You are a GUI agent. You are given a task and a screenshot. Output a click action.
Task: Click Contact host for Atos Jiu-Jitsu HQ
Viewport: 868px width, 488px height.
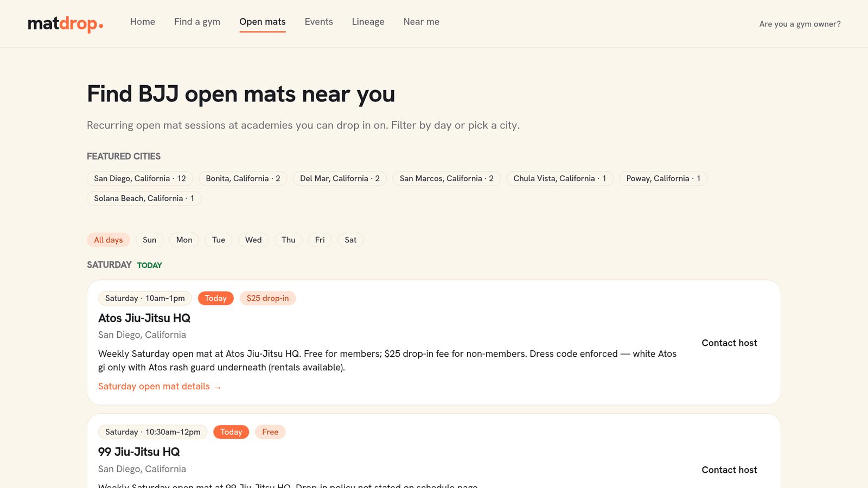729,343
